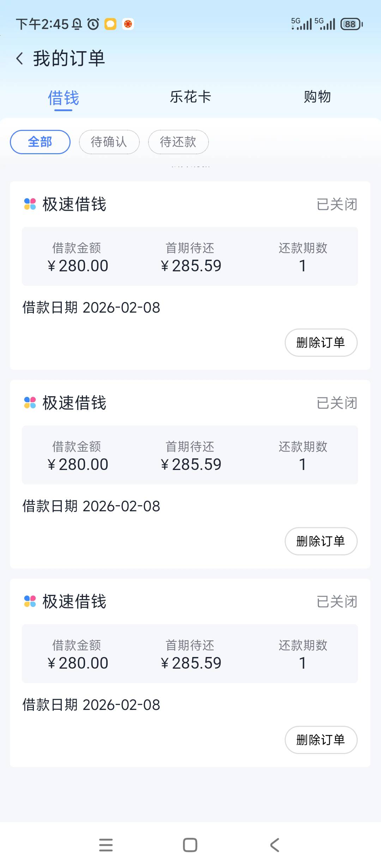Select the 待还款 filter chip
This screenshot has width=381, height=868.
pos(178,142)
